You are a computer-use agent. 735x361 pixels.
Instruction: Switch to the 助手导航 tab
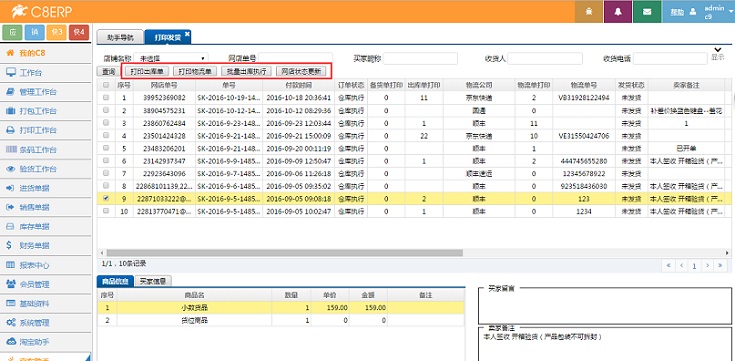click(x=120, y=37)
